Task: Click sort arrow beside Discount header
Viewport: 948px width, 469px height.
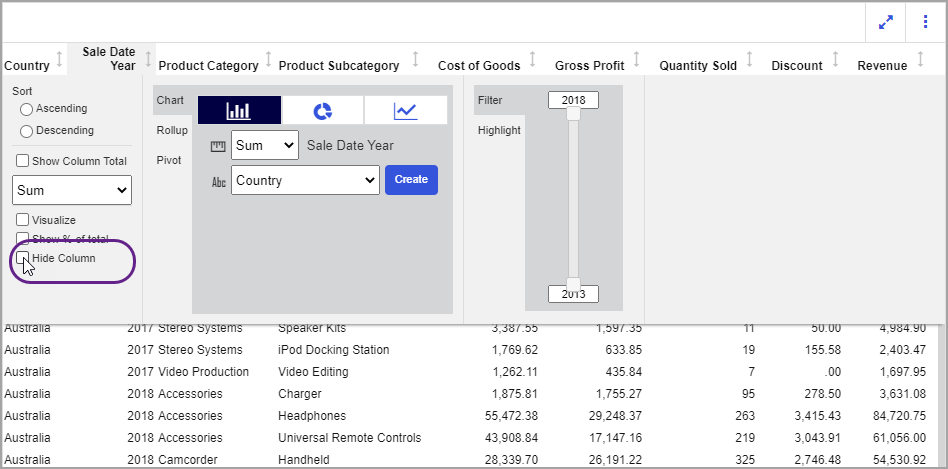Action: [x=836, y=59]
